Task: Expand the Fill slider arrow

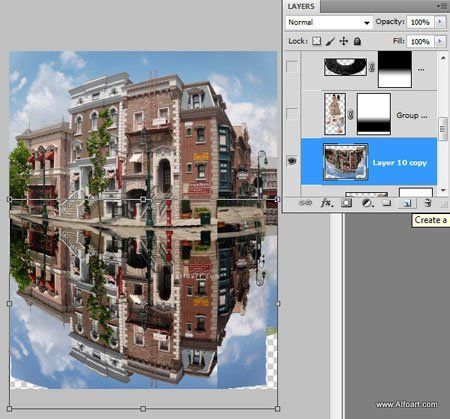Action: click(x=440, y=41)
